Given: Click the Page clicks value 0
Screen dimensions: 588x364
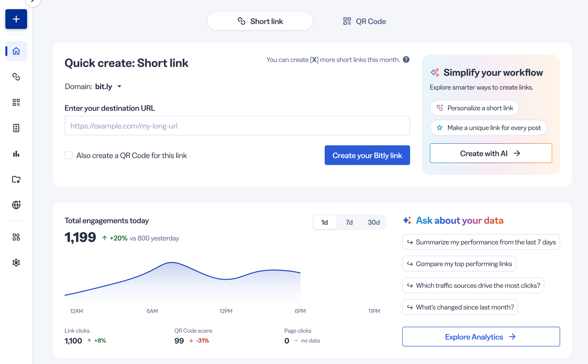Looking at the screenshot, I should click(x=287, y=341).
